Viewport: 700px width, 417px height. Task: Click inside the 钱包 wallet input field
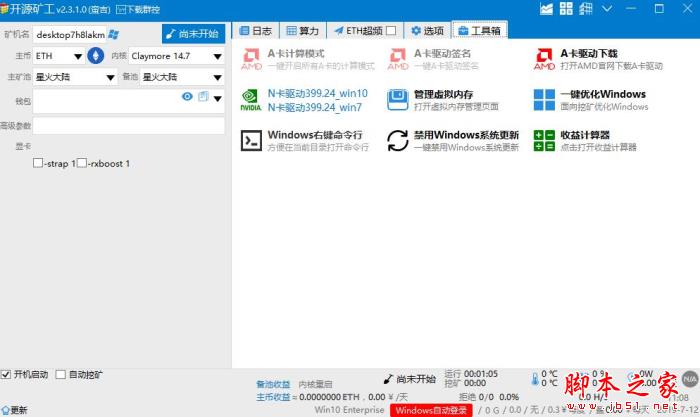pos(129,101)
